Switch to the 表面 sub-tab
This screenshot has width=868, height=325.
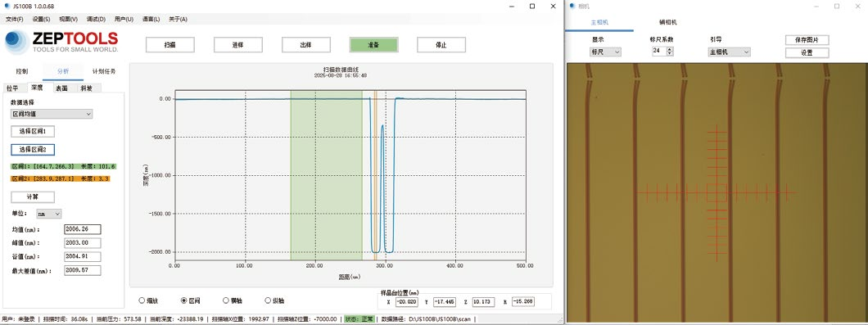tap(61, 88)
